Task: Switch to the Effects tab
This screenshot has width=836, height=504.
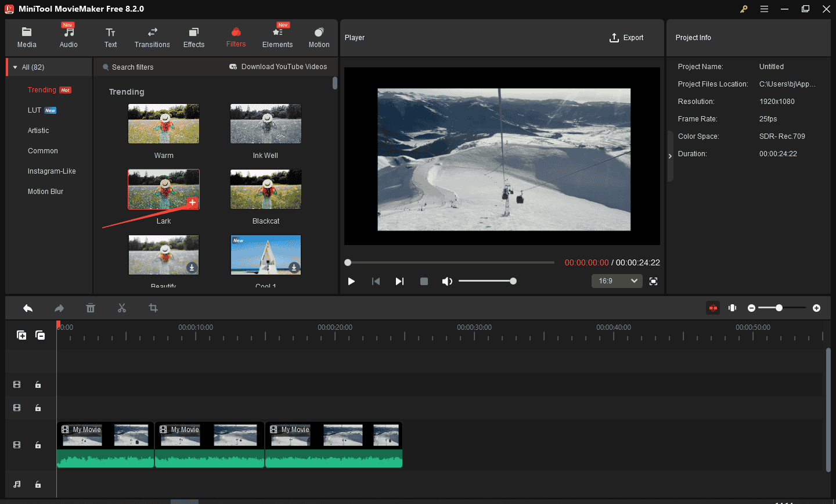Action: 194,38
